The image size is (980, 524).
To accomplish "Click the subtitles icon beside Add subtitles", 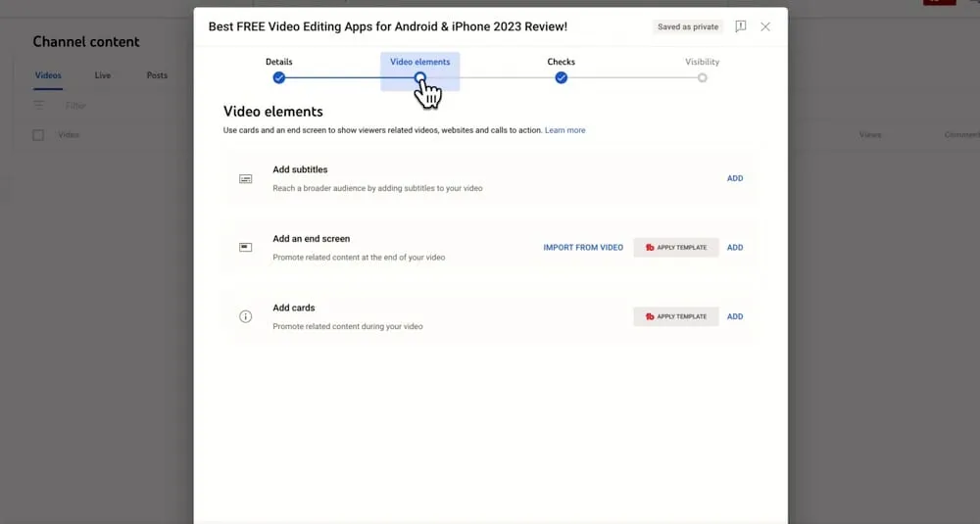I will tap(246, 179).
